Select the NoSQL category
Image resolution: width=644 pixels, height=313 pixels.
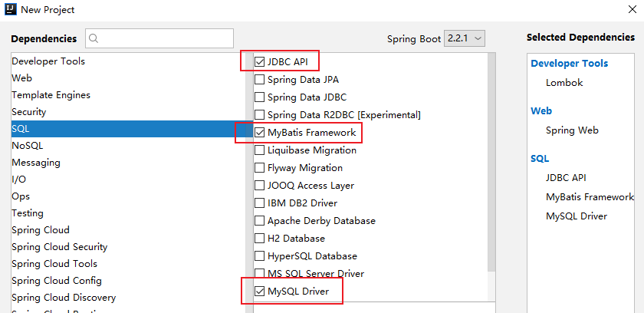[x=28, y=146]
